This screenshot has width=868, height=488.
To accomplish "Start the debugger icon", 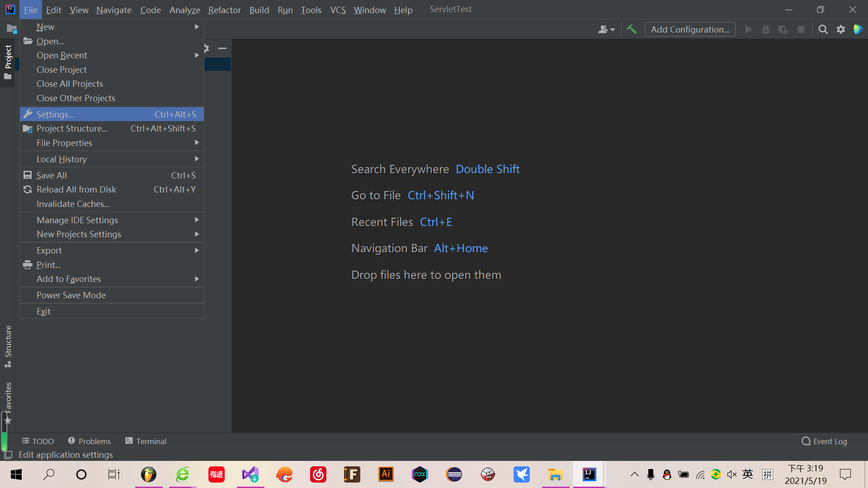I will 765,29.
